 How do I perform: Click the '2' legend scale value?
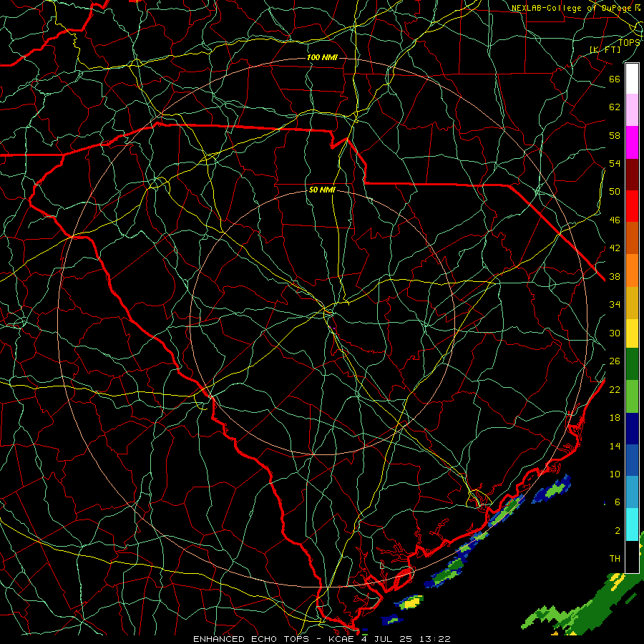[x=618, y=530]
